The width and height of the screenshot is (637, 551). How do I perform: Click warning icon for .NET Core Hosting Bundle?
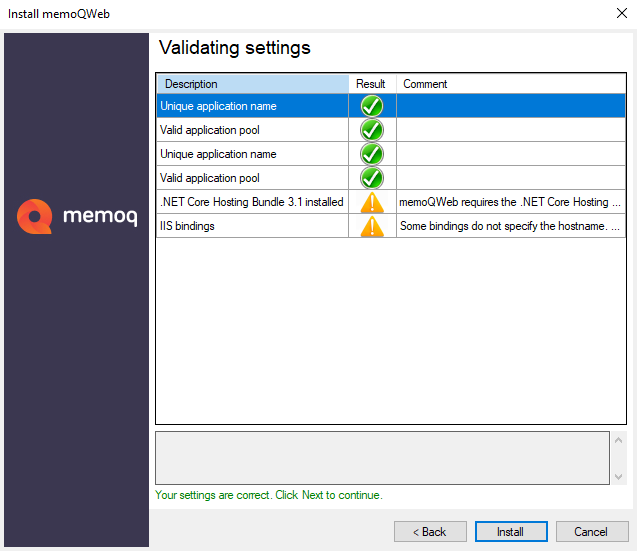(x=372, y=202)
